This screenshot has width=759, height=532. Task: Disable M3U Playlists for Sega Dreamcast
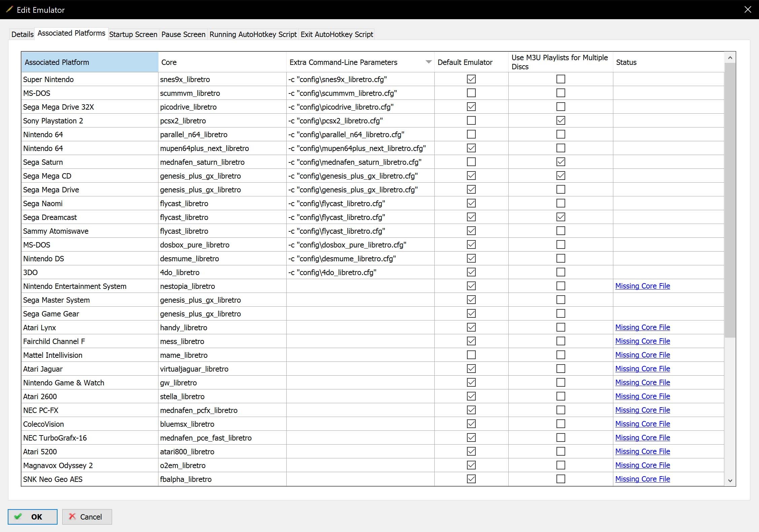tap(561, 217)
